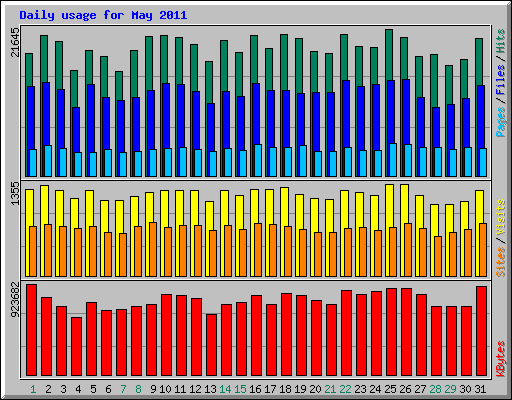Click day label 25 on the x-axis
Image resolution: width=512 pixels, height=400 pixels.
point(390,389)
